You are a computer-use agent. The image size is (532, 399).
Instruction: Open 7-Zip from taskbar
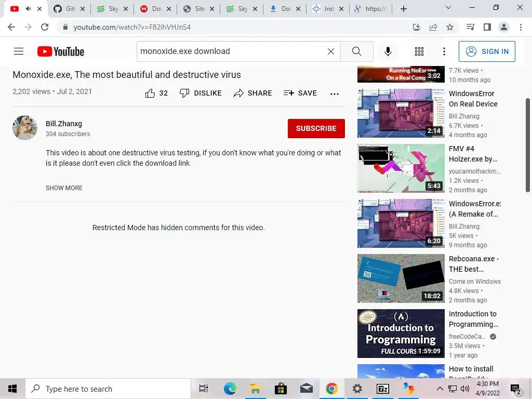click(382, 389)
